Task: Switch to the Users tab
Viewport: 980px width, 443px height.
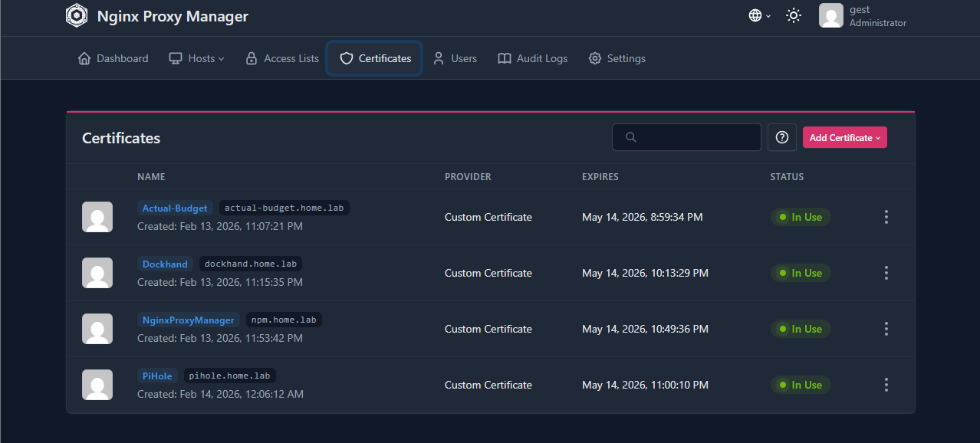Action: click(455, 57)
